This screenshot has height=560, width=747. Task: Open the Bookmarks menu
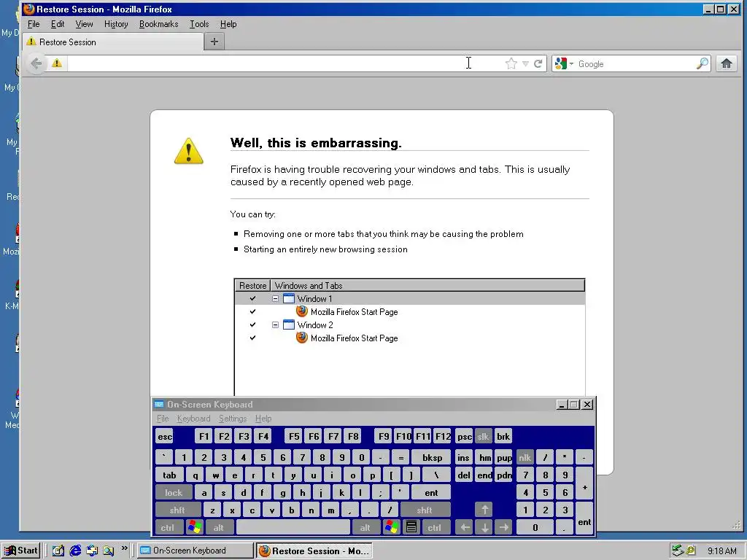click(x=158, y=24)
